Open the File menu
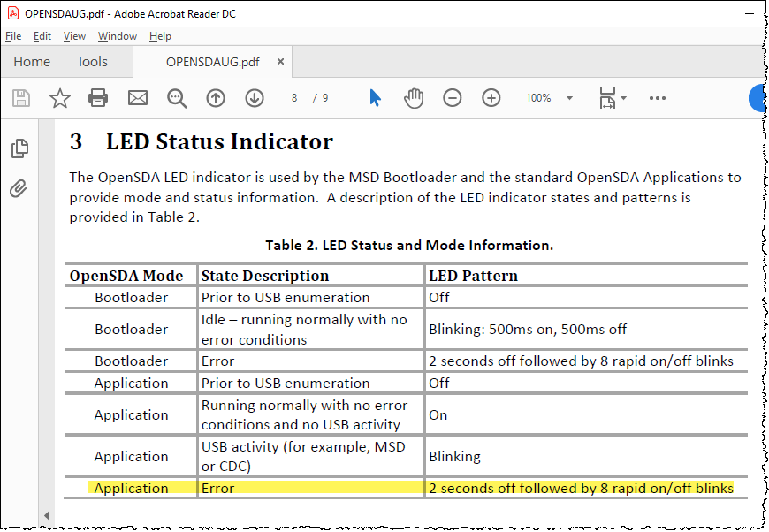Viewport: 769px width, 532px height. coord(13,36)
